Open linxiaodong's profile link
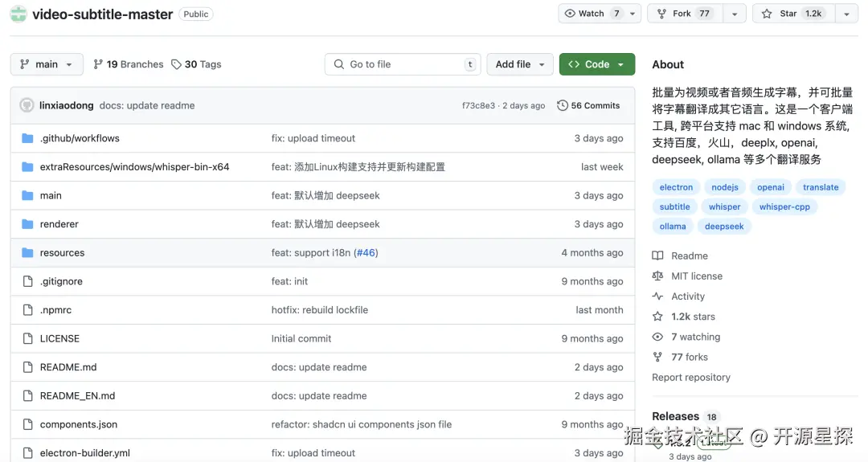This screenshot has height=462, width=868. pyautogui.click(x=67, y=105)
